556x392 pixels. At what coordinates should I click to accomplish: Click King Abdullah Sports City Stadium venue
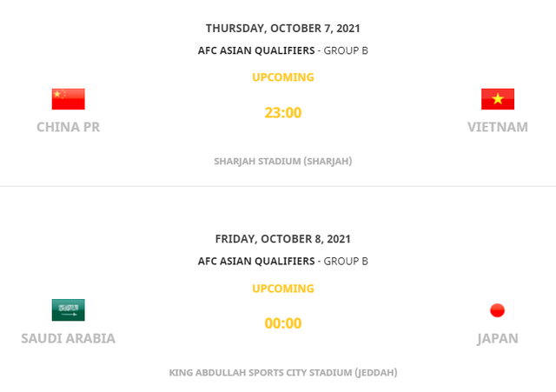pyautogui.click(x=282, y=373)
